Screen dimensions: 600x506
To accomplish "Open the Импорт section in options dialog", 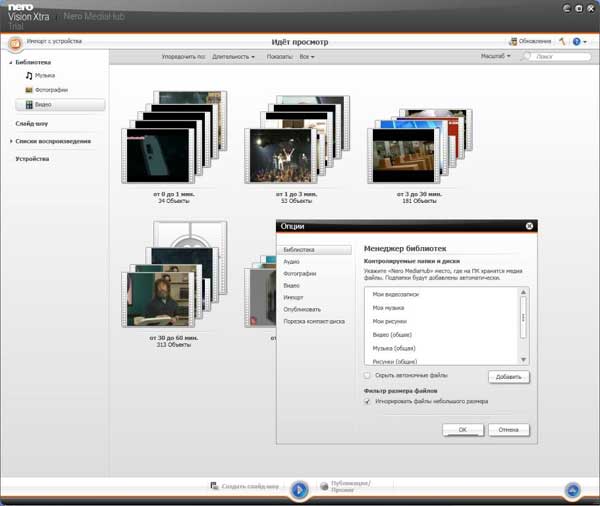I will pyautogui.click(x=293, y=297).
